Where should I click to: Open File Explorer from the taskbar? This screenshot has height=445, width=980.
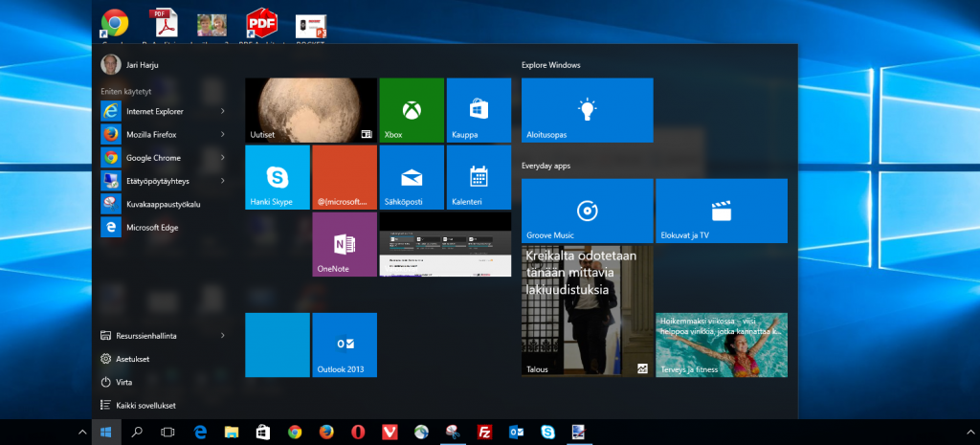232,432
